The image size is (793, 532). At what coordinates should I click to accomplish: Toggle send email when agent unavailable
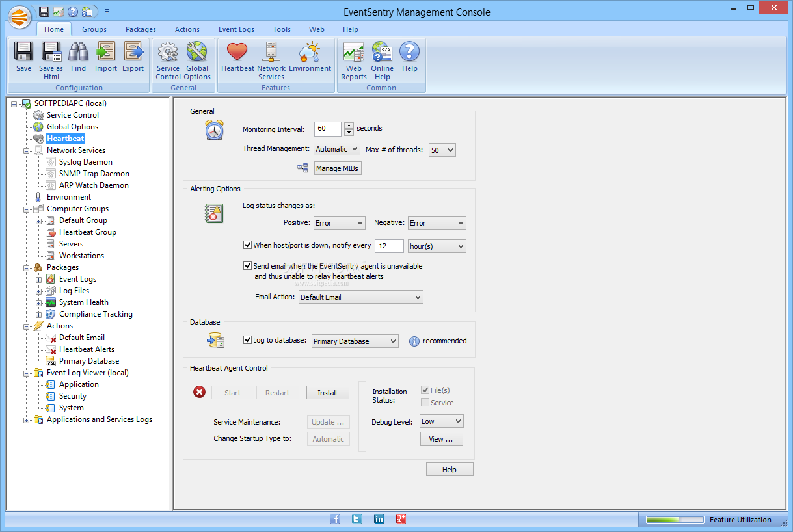247,266
